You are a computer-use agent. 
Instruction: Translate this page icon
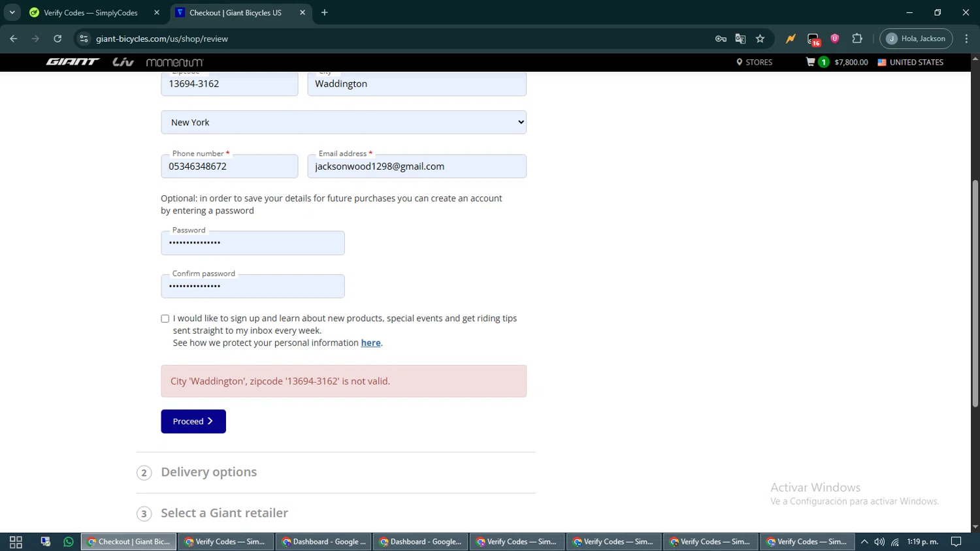click(740, 39)
